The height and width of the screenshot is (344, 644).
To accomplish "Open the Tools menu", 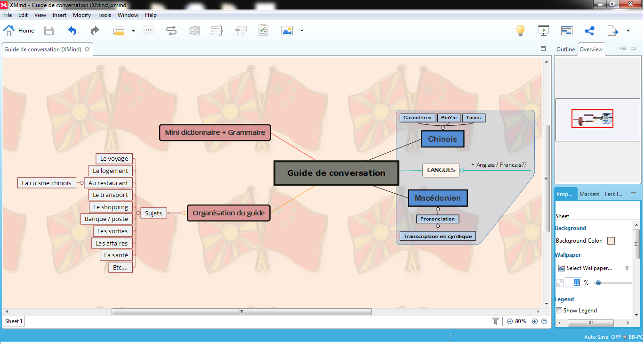I will [104, 15].
